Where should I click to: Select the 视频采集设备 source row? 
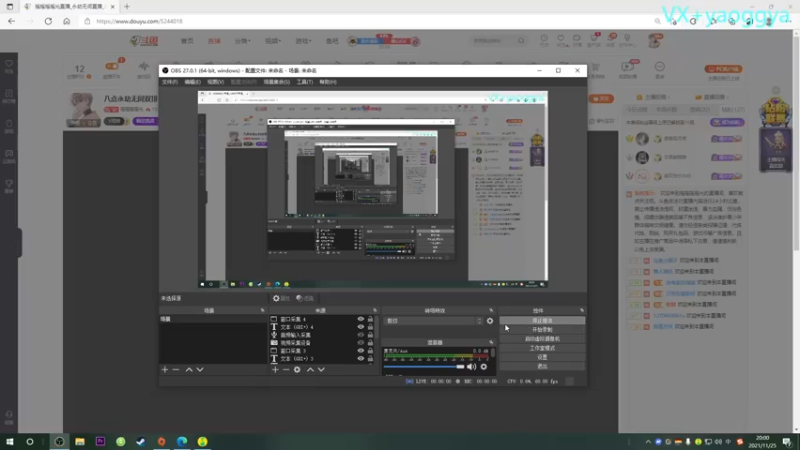point(322,342)
